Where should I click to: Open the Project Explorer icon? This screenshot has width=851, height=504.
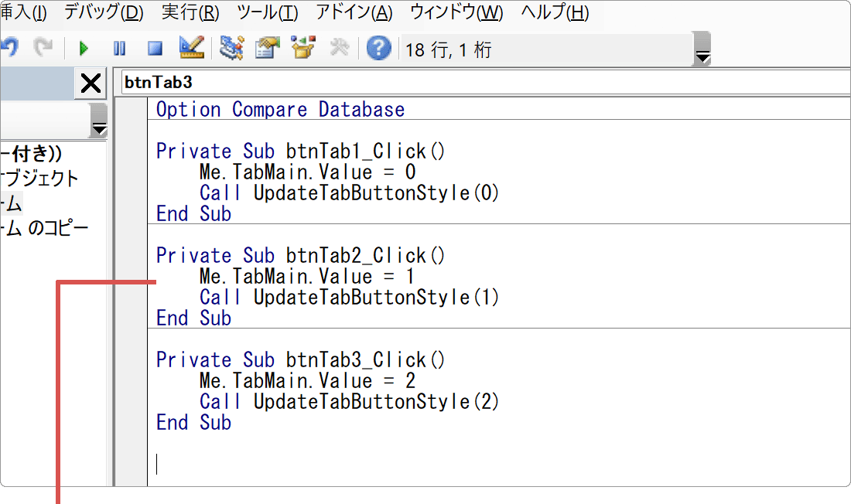pos(231,48)
